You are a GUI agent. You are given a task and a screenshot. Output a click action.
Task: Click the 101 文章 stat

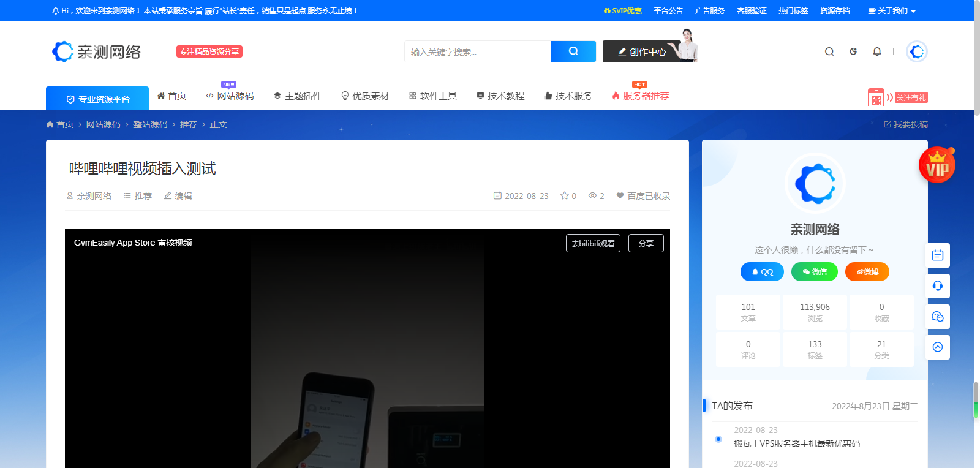click(748, 312)
